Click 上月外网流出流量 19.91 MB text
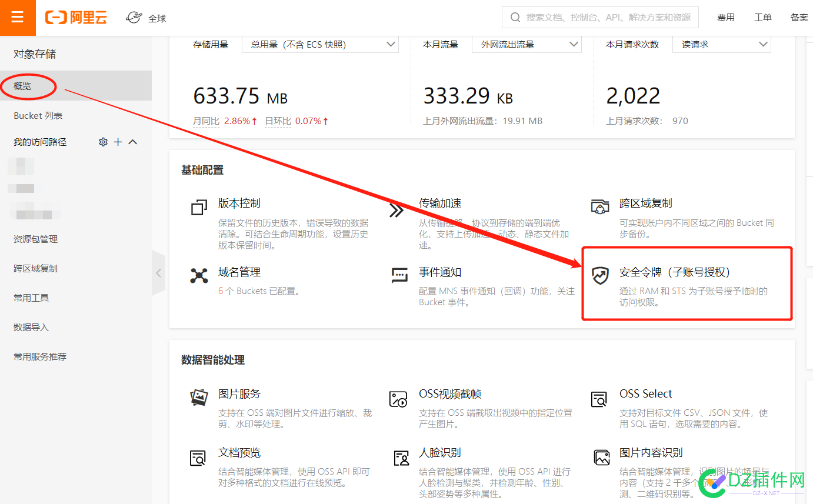This screenshot has width=813, height=504. (x=482, y=121)
